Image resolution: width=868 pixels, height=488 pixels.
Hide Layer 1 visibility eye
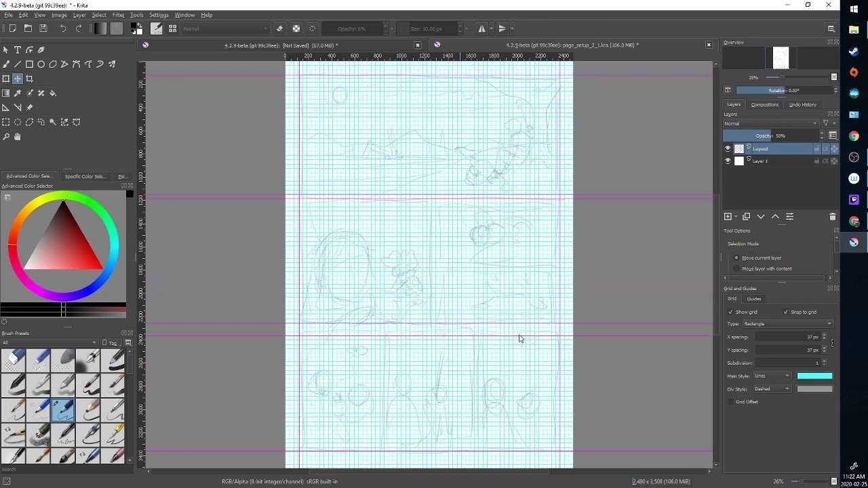tap(728, 161)
